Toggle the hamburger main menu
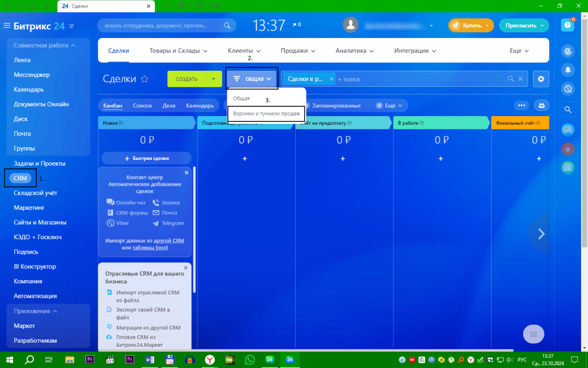Image resolution: width=588 pixels, height=368 pixels. [7, 25]
